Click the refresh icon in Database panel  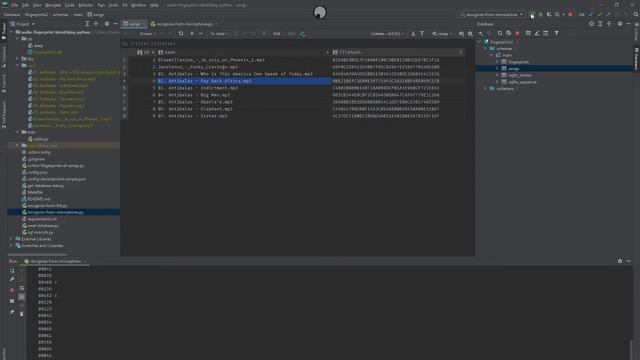(500, 33)
